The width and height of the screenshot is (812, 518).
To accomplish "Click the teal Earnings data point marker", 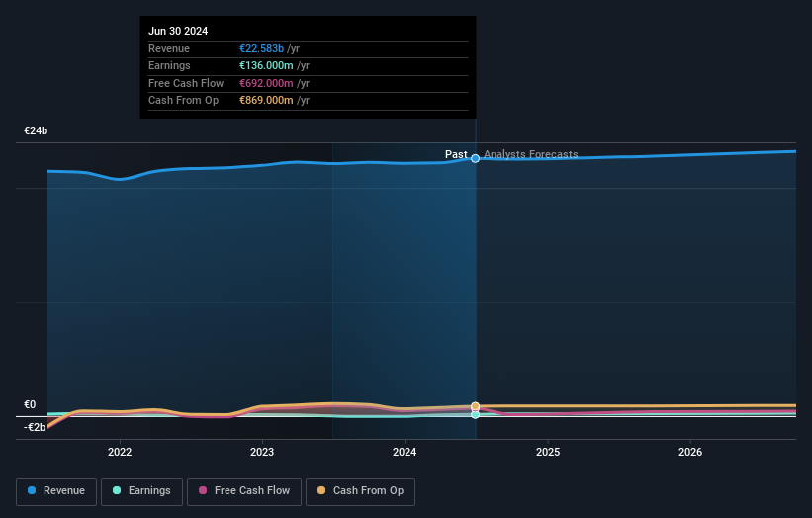I will coord(475,414).
